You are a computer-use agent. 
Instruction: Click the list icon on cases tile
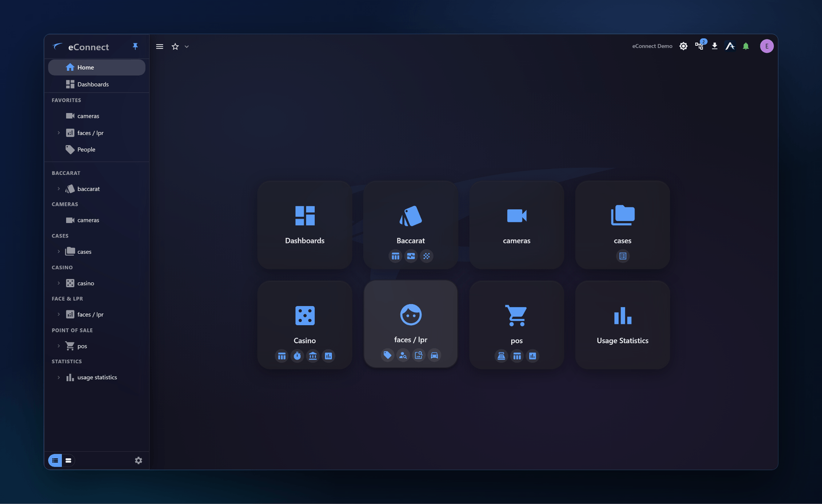coord(623,256)
